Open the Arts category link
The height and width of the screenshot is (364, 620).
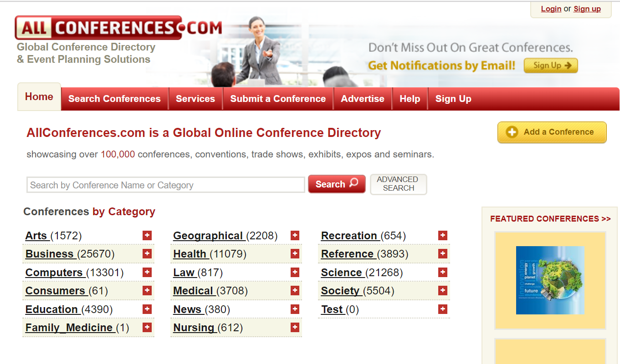tap(36, 236)
